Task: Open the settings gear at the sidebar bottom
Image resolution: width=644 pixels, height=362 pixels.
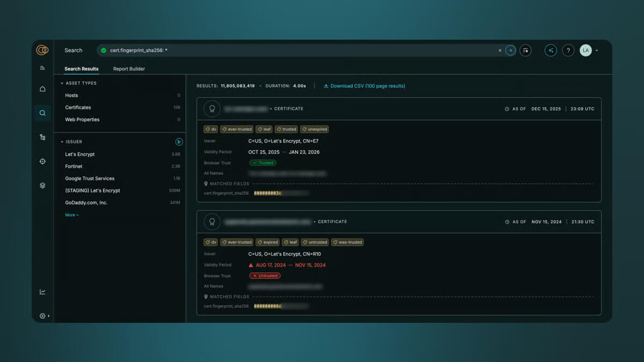Action: tap(41, 316)
